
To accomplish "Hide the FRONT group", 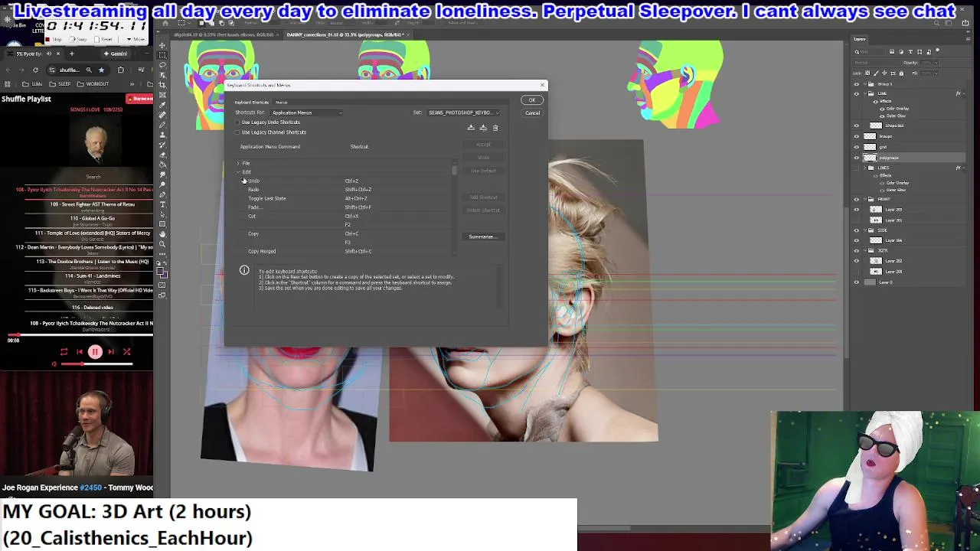I will tap(856, 199).
